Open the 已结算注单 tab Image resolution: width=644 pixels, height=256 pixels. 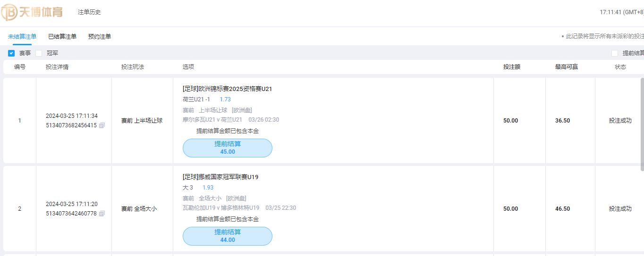(62, 36)
